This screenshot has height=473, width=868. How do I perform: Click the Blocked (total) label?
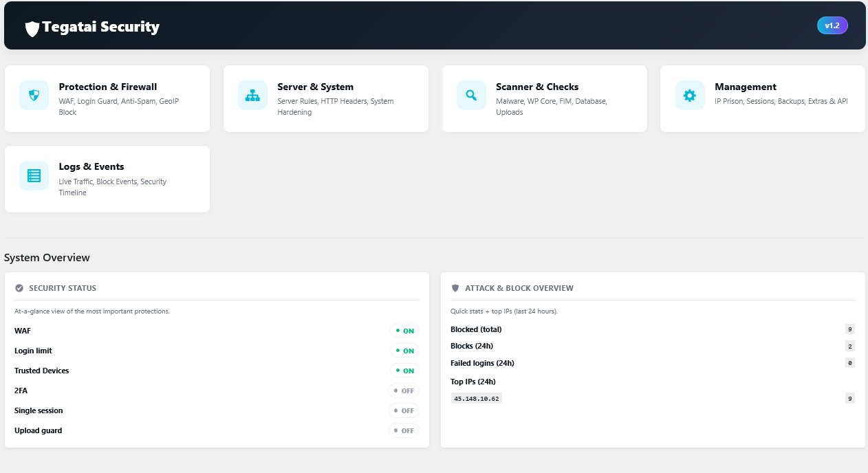(x=476, y=329)
